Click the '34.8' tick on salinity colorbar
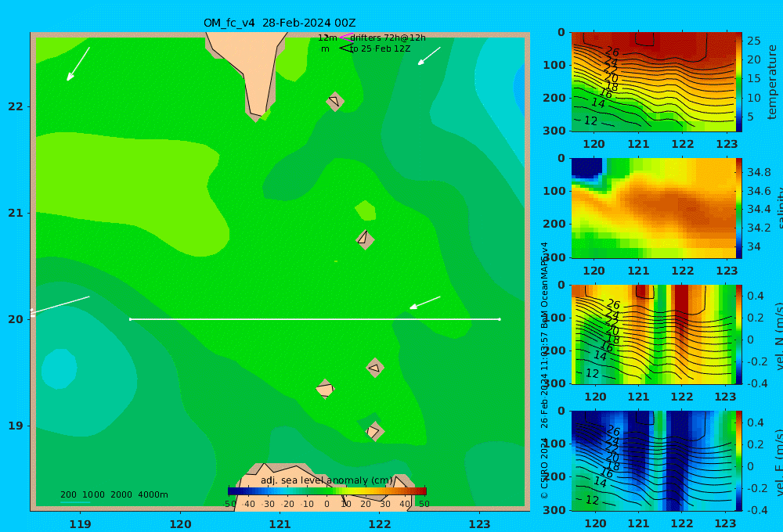 [x=759, y=173]
